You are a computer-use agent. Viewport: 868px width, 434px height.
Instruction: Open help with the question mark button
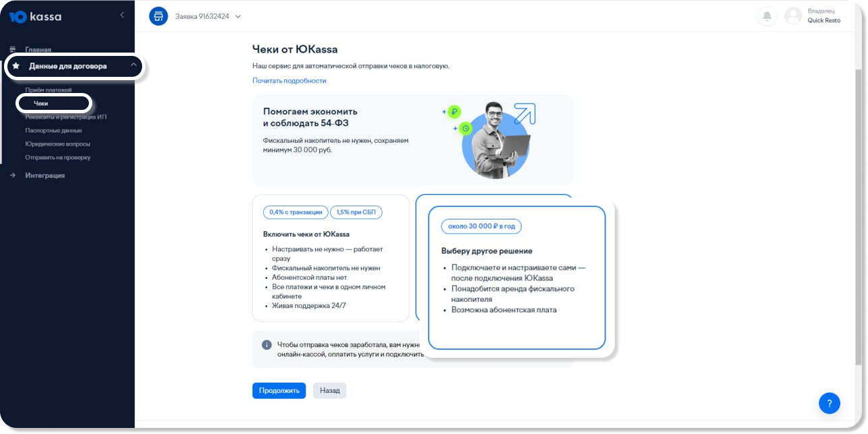coord(829,403)
